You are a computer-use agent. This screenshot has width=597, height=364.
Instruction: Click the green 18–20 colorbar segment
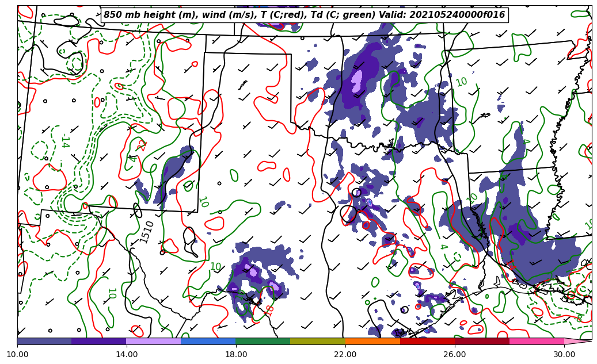tap(263, 341)
